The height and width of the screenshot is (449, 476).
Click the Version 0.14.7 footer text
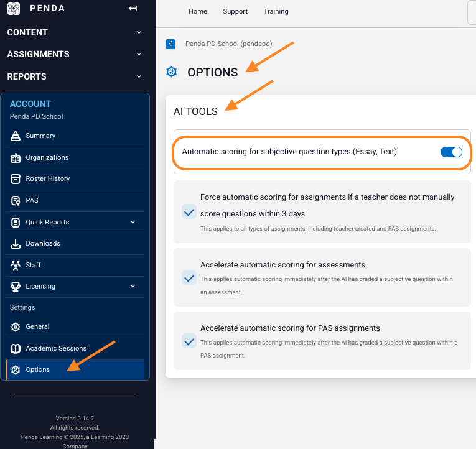click(x=75, y=419)
